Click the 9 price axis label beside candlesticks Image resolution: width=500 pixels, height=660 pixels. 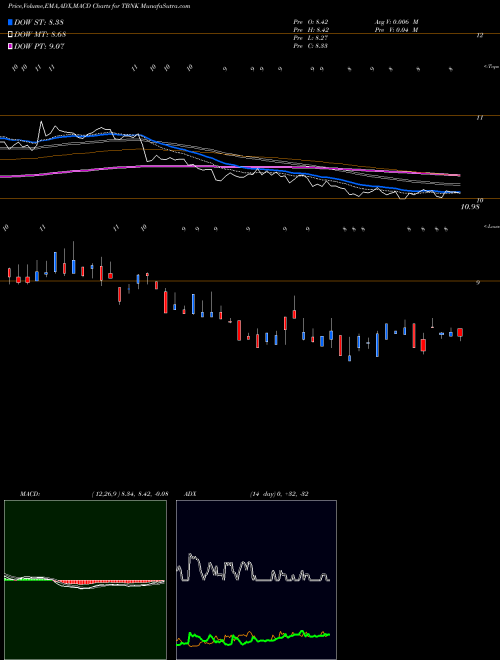tap(478, 283)
